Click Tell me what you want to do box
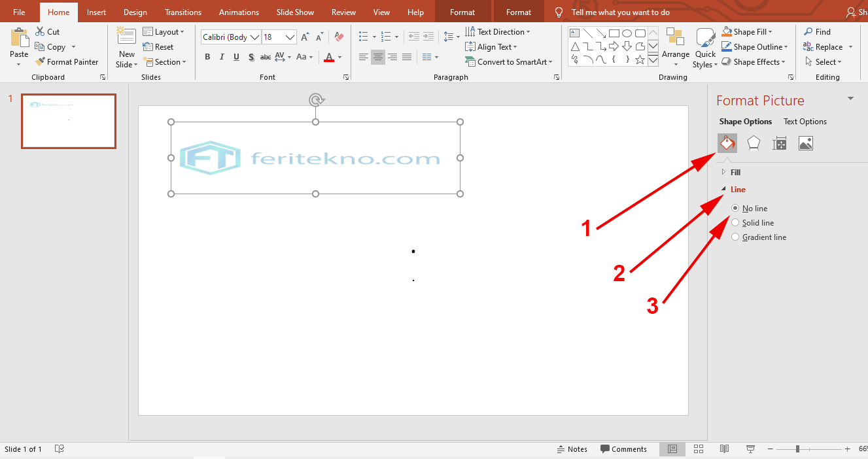 [x=620, y=12]
